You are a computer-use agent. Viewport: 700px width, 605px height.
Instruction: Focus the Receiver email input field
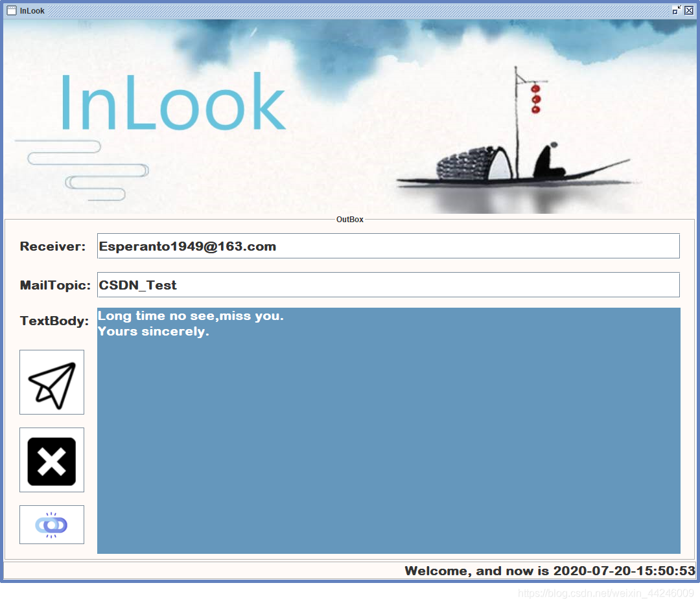388,246
